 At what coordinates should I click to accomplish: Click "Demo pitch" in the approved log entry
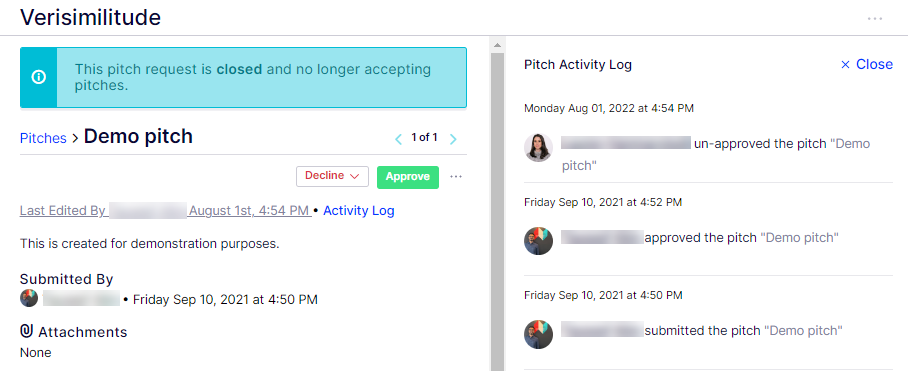799,237
